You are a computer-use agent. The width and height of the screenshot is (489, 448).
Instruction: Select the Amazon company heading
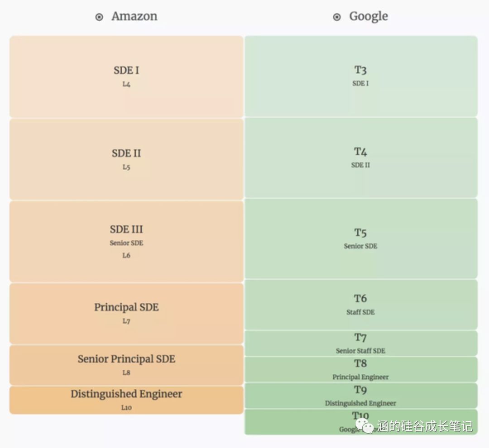134,16
